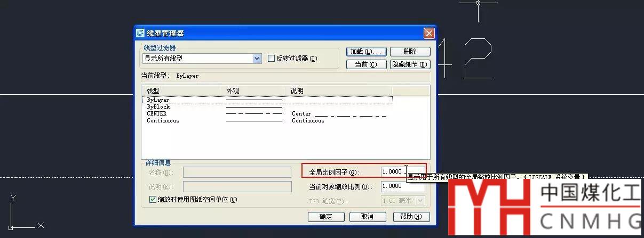The width and height of the screenshot is (644, 238).
Task: Uncheck 缩放时使用图纸空间单位(U) checkbox
Action: [153, 200]
